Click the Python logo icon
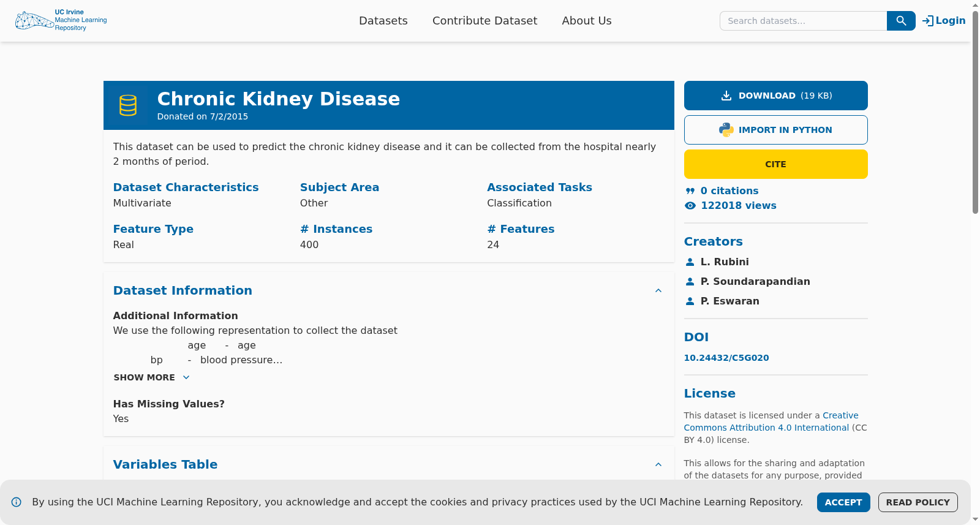This screenshot has height=525, width=980. click(726, 130)
